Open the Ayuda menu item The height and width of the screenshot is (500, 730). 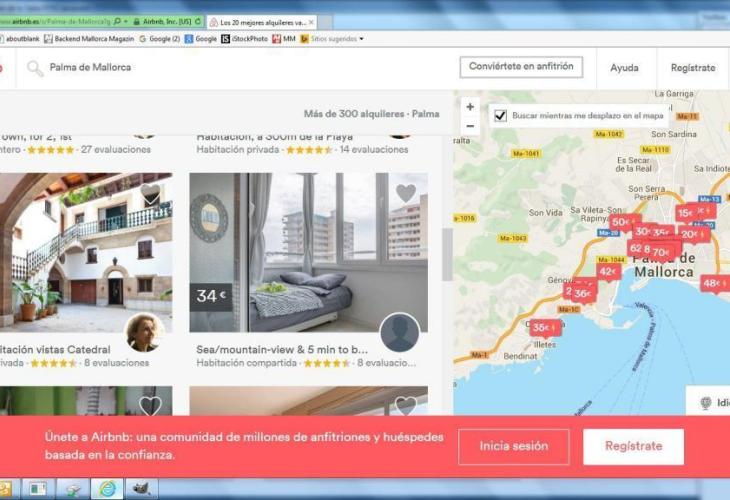click(x=624, y=68)
